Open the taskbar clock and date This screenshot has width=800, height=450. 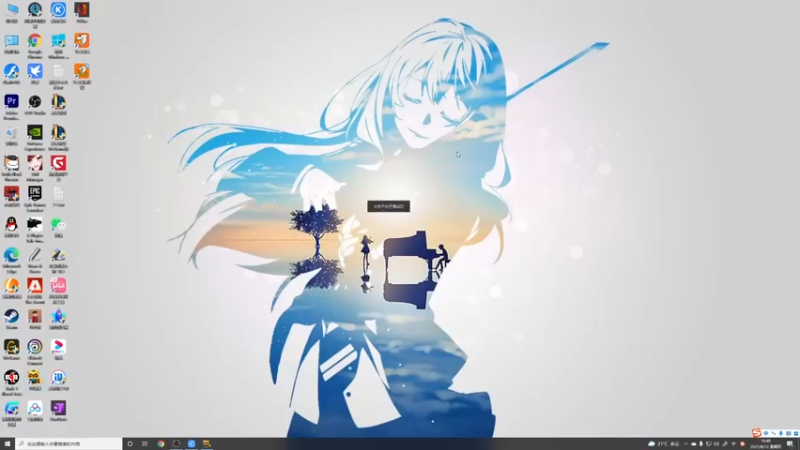tap(765, 444)
